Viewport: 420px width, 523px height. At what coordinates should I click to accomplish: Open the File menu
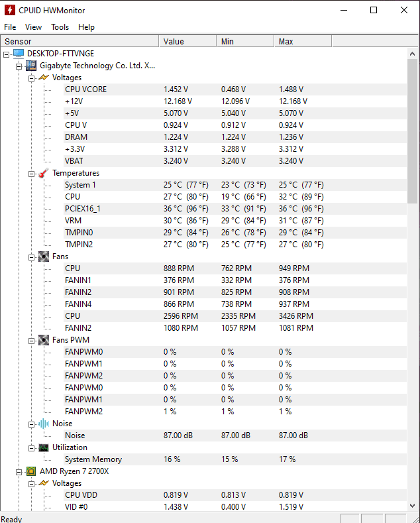click(x=10, y=27)
